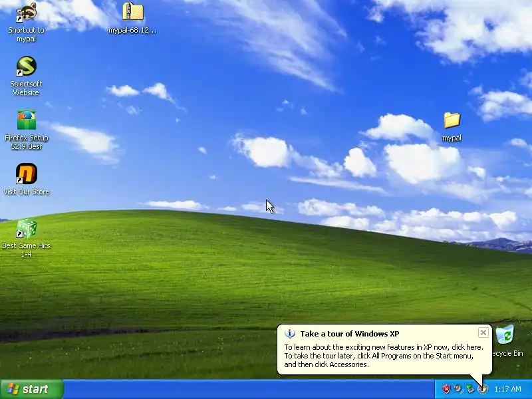Select the mypal folder on desktop
The image size is (532, 399).
pyautogui.click(x=452, y=121)
